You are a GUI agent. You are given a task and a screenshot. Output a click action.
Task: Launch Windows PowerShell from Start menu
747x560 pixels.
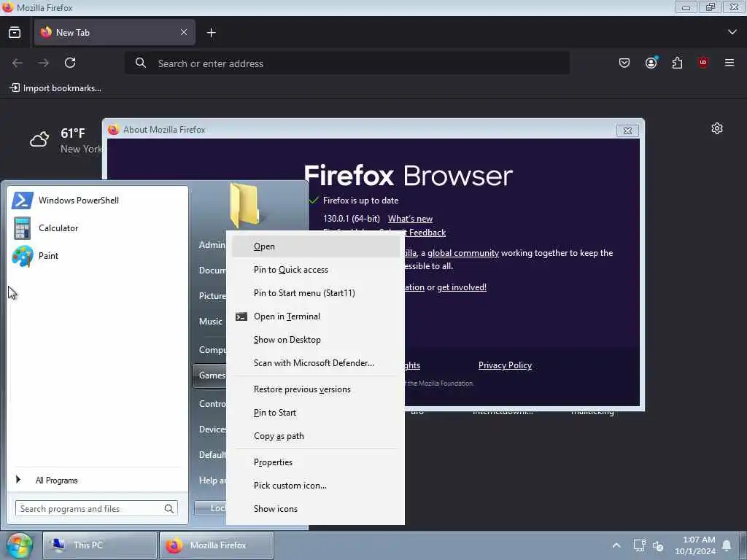(x=97, y=200)
